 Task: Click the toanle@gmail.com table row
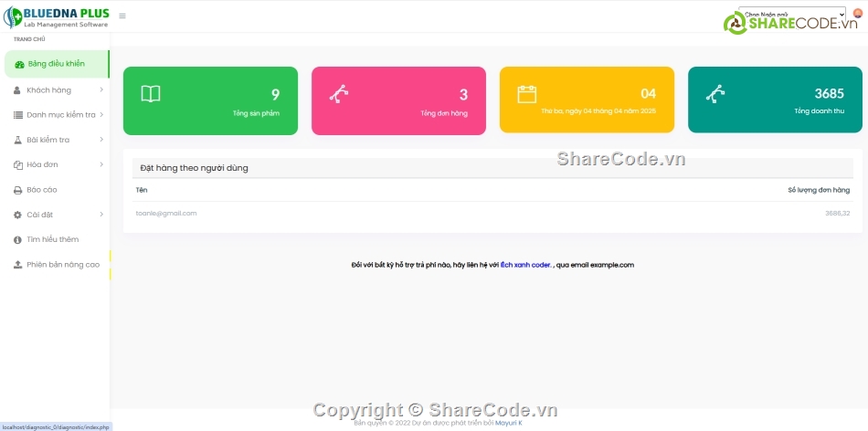[166, 213]
